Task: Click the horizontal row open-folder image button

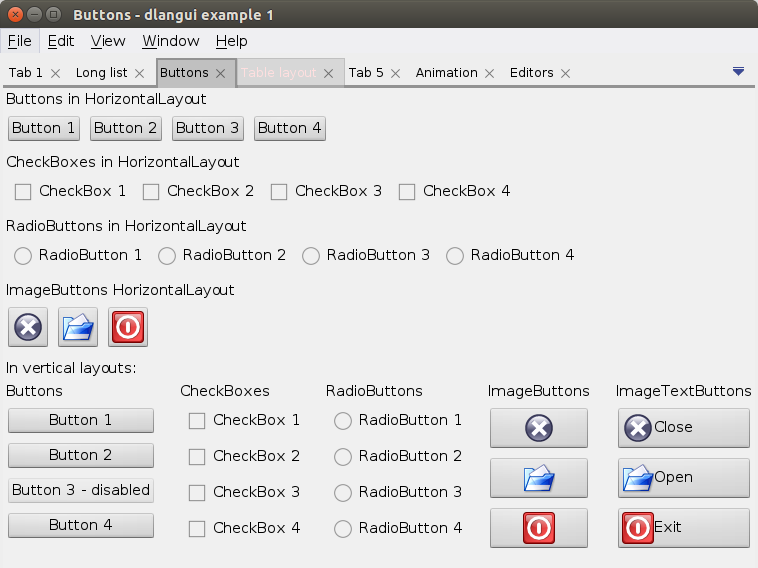Action: (78, 327)
